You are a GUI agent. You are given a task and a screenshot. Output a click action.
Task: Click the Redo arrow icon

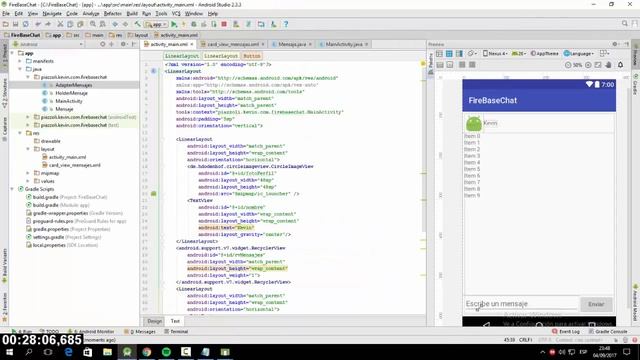click(48, 24)
